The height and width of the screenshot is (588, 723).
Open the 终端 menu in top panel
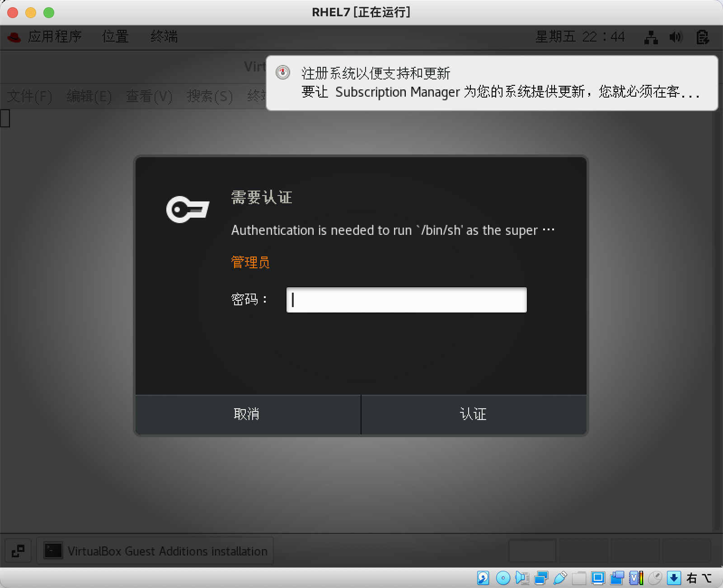pos(164,37)
